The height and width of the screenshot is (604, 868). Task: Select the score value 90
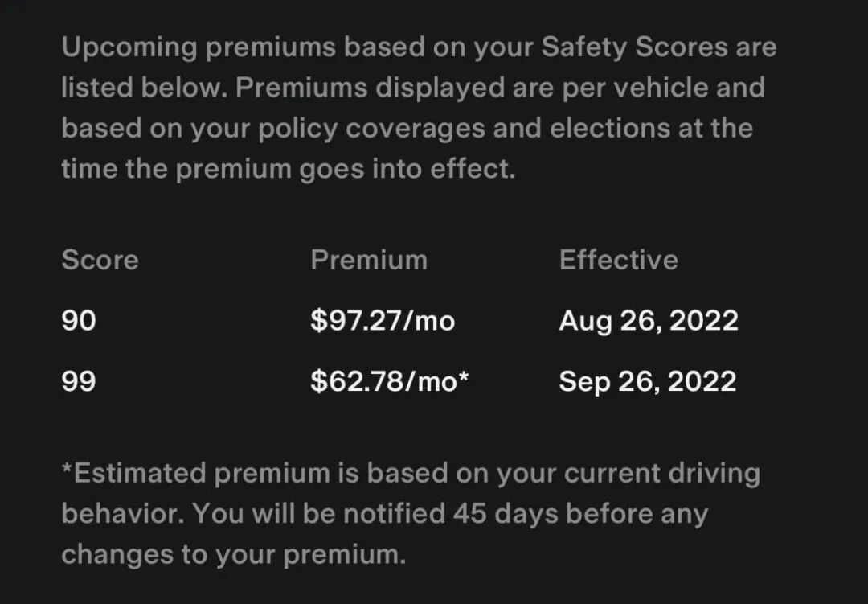79,321
